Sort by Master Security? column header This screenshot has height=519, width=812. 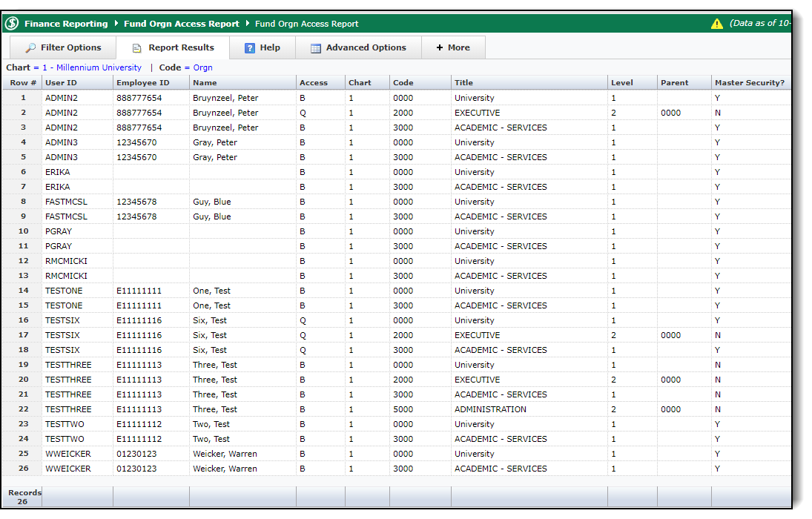coord(747,83)
